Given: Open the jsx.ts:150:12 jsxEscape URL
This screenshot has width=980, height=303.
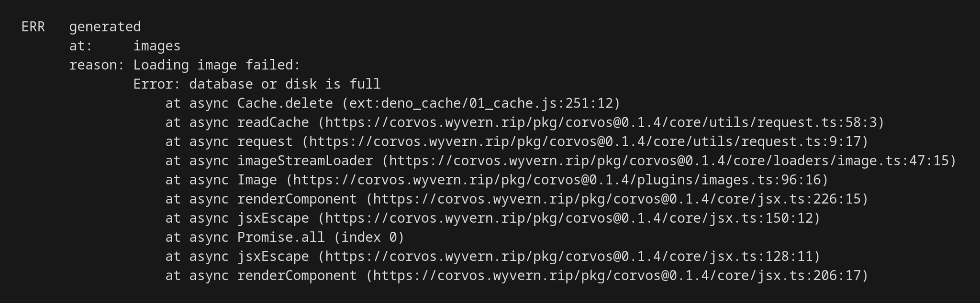Looking at the screenshot, I should tap(569, 218).
